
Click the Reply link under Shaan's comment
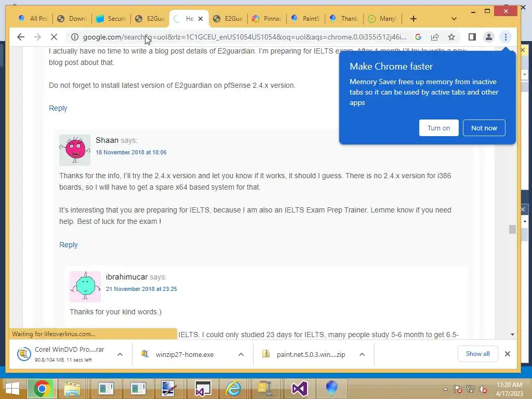(x=68, y=245)
